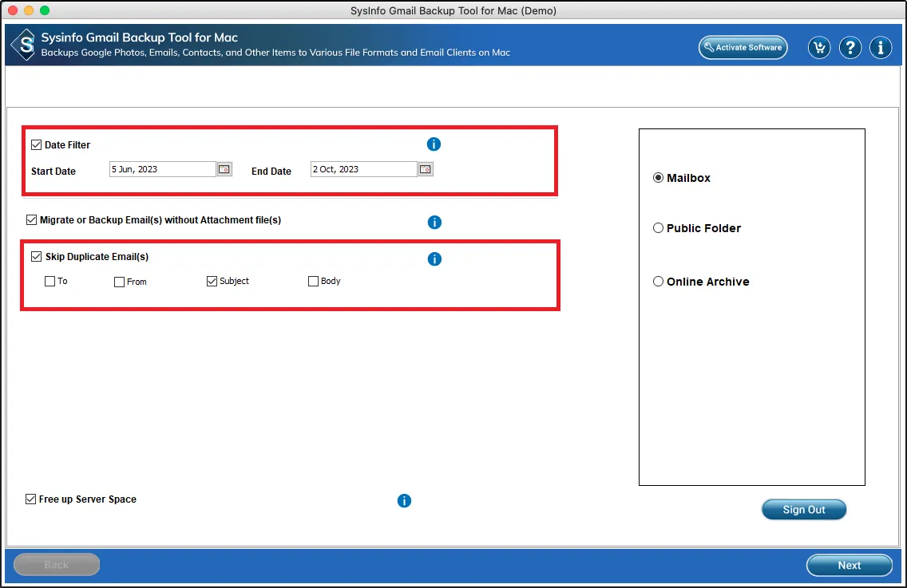Screen dimensions: 907x588
Task: Check the Body duplicate criteria box
Action: coord(313,281)
